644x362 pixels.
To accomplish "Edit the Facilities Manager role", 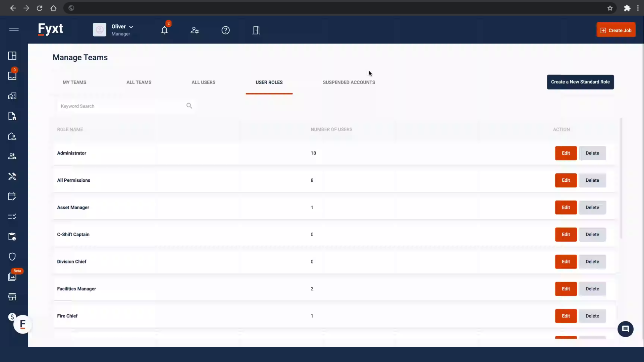I will [566, 289].
